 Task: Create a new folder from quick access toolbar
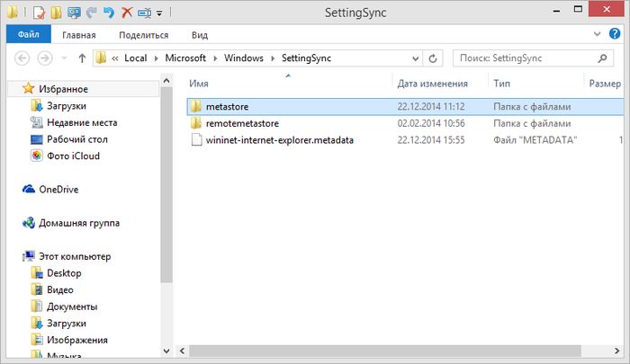coord(56,13)
